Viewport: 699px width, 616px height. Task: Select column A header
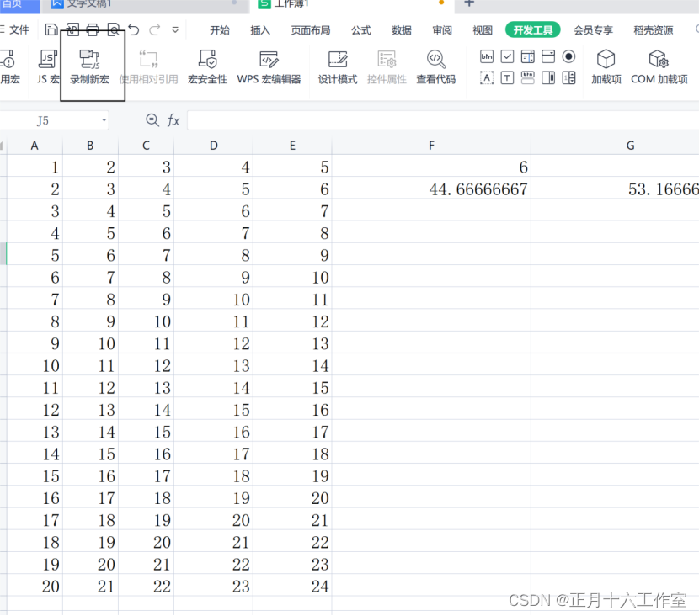[x=35, y=146]
